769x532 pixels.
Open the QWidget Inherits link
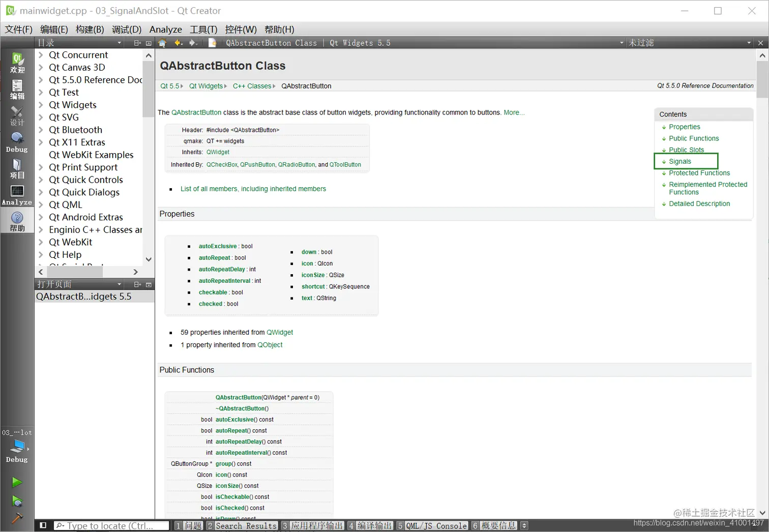coord(218,152)
